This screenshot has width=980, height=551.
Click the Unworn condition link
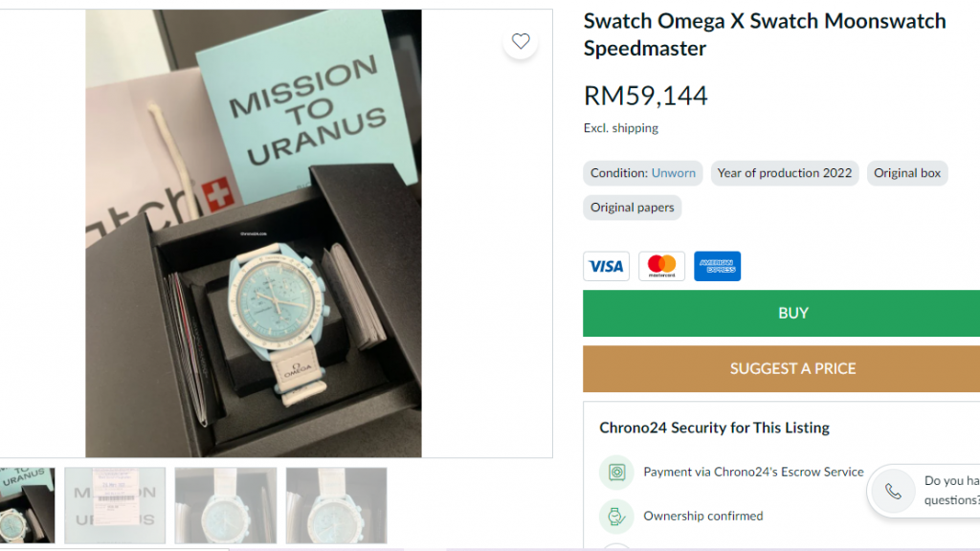point(674,173)
